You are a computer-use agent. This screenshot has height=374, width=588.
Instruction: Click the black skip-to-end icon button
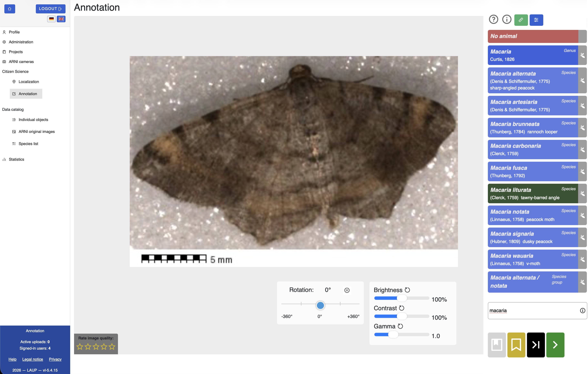click(x=536, y=345)
